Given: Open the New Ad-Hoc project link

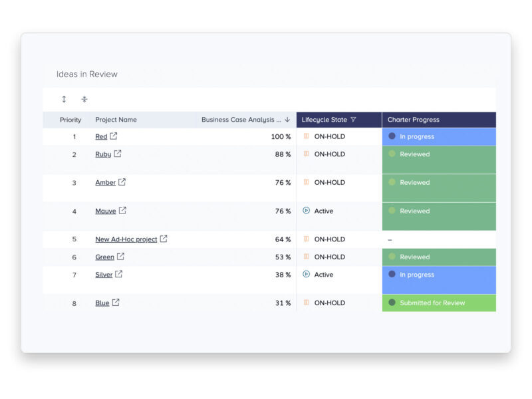Looking at the screenshot, I should coord(126,239).
